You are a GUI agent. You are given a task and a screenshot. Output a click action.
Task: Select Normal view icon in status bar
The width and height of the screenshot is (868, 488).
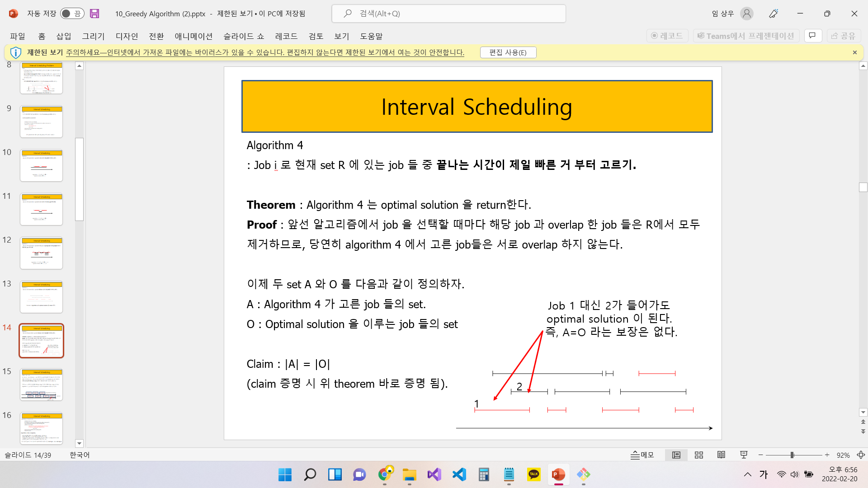676,455
